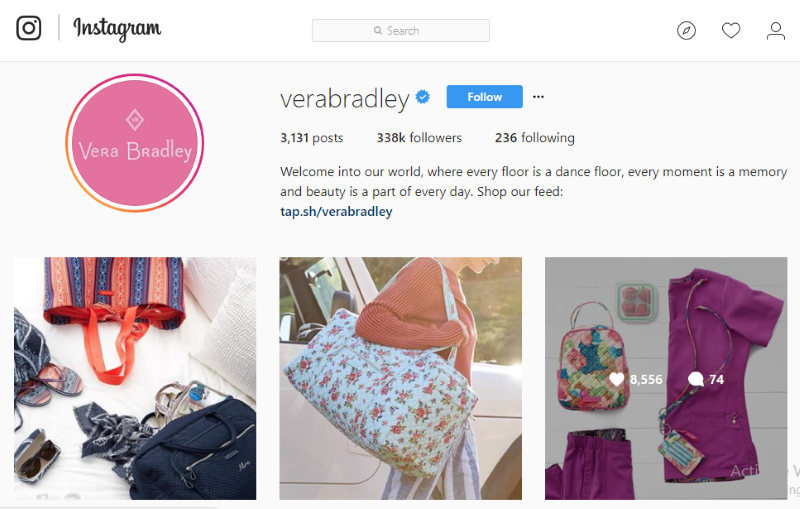
Task: Focus the Search field
Action: click(401, 31)
